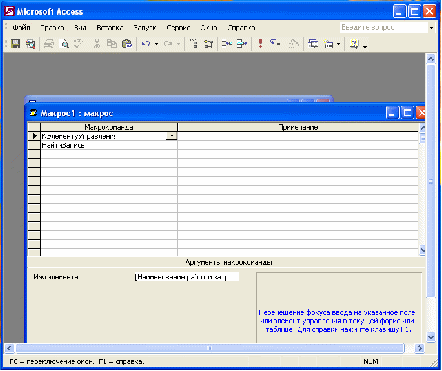442x371 pixels.
Task: Toggle the Conditions column icon
Action: pos(209,44)
